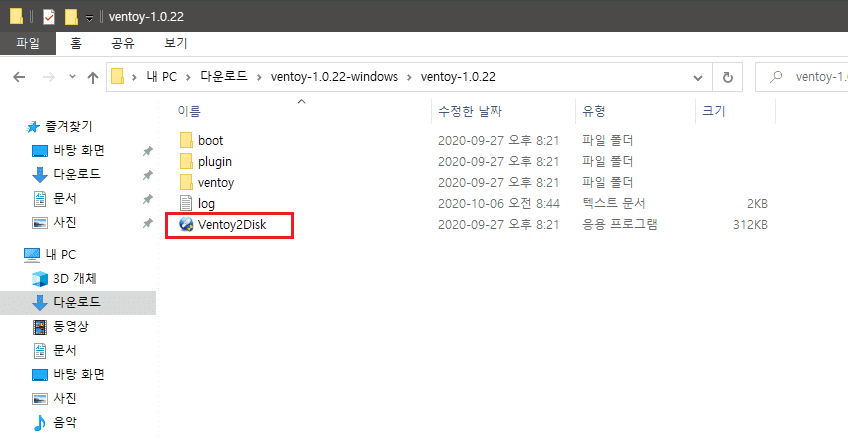Click the forward navigation arrow
Viewport: 848px width, 440px height.
point(49,77)
